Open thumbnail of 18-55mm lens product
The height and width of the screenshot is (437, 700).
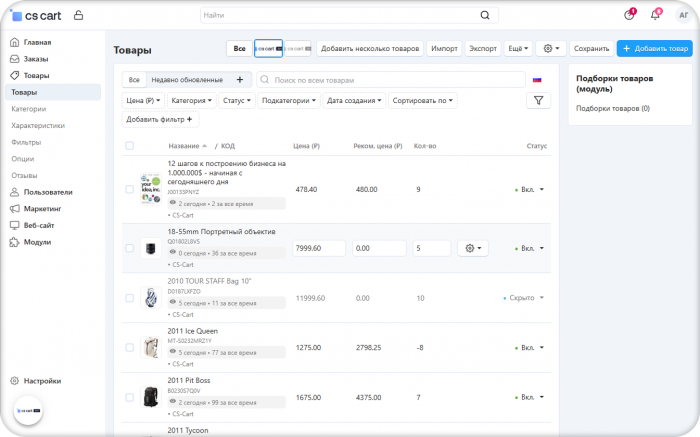tap(150, 248)
